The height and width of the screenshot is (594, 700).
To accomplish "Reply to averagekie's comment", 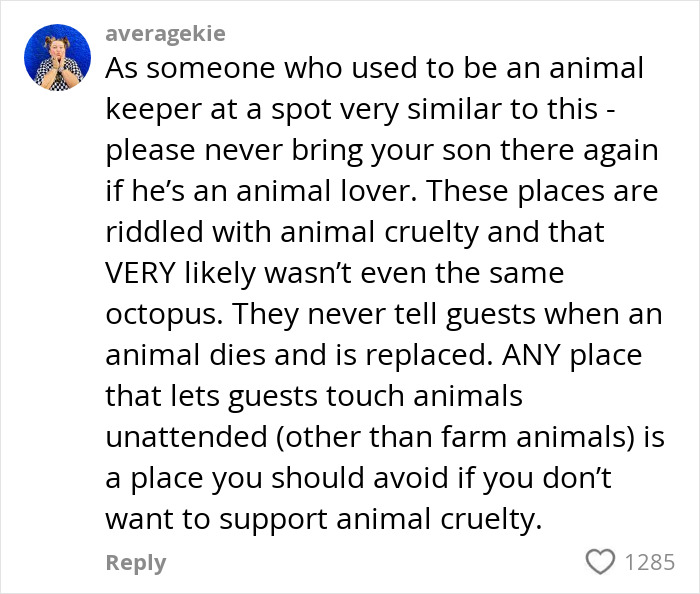I will pyautogui.click(x=136, y=563).
